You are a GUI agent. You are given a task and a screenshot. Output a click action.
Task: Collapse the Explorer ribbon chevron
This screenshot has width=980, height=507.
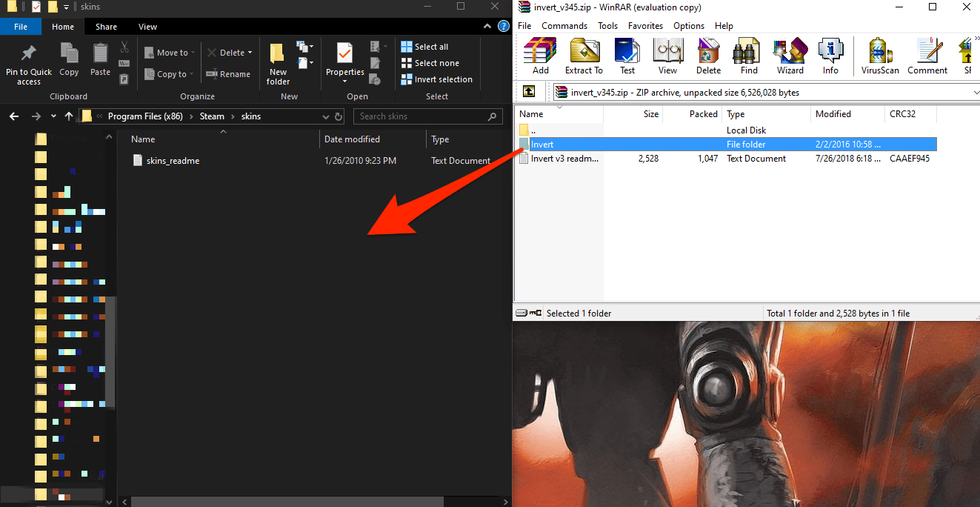488,27
